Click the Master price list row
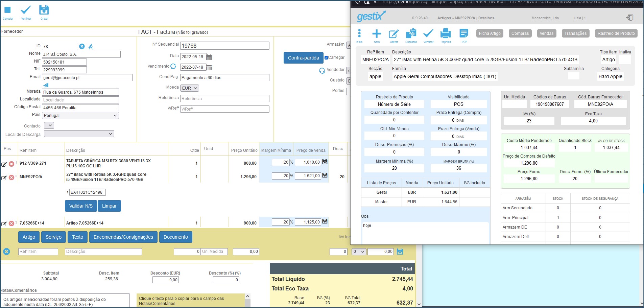This screenshot has height=308, width=644. (426, 202)
